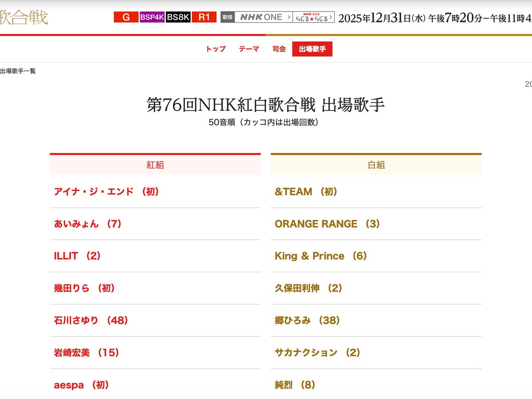Image resolution: width=532 pixels, height=399 pixels.
Task: Click the black BS8K channel badge
Action: click(178, 17)
